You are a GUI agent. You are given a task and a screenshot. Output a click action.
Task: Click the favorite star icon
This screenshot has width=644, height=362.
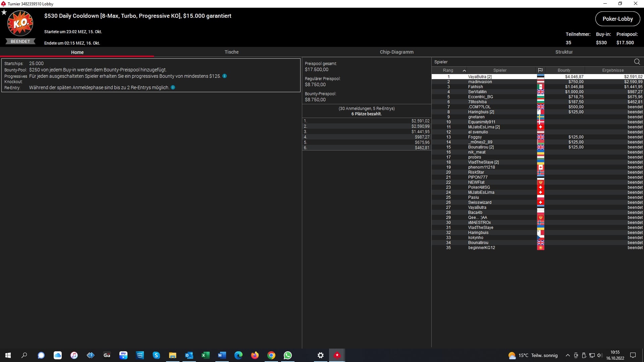pos(4,12)
